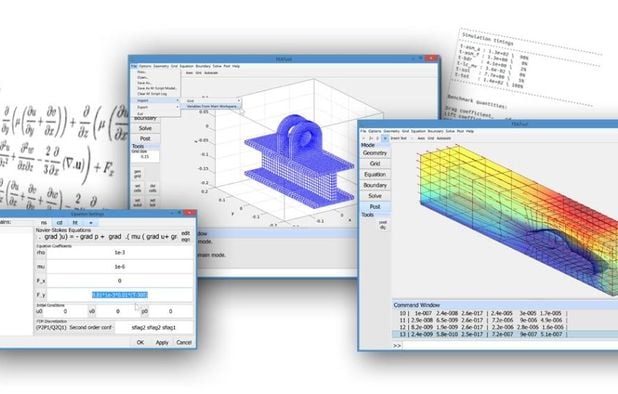This screenshot has height=394, width=618.
Task: Click Apply in the Equation Settings dialog
Action: tap(162, 342)
